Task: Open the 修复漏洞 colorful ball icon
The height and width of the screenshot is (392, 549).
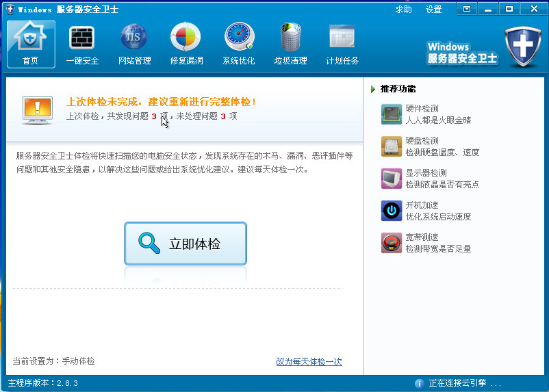Action: click(186, 37)
